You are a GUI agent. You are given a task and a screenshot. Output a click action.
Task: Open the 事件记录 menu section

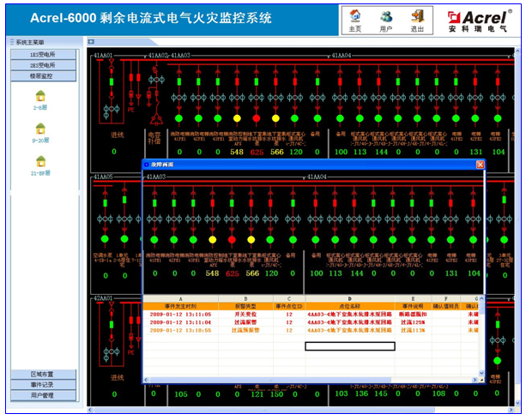(43, 385)
